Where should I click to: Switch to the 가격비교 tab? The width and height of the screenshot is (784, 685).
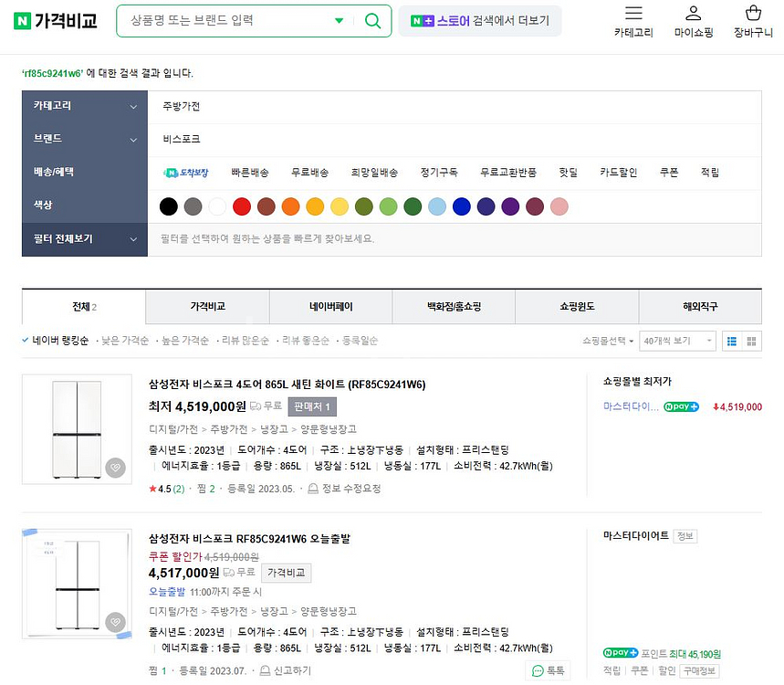pyautogui.click(x=207, y=307)
